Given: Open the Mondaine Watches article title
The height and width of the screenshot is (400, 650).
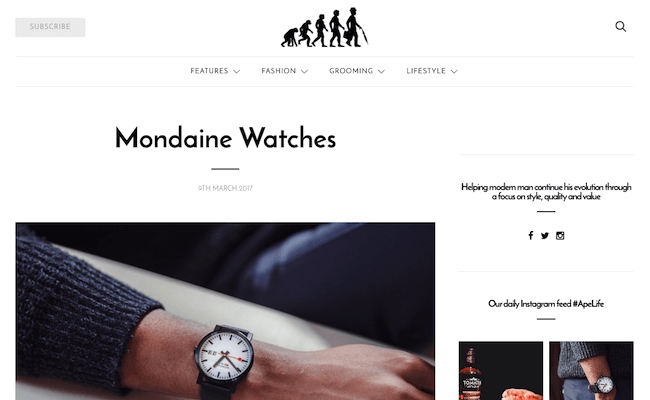Looking at the screenshot, I should coord(225,138).
